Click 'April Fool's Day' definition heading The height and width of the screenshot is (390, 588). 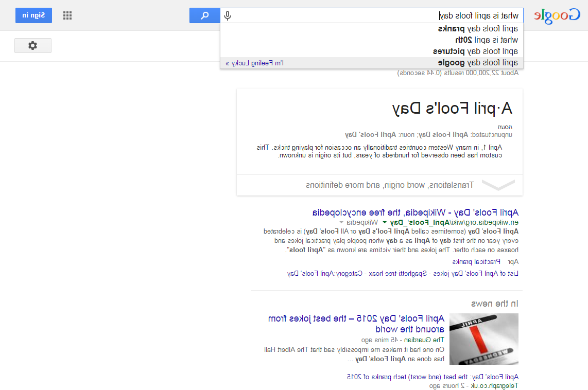452,109
